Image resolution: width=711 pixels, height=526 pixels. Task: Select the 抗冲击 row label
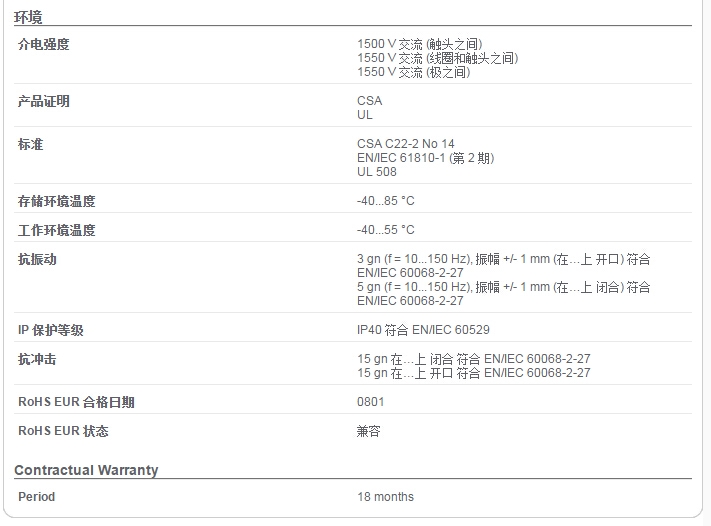click(x=37, y=359)
